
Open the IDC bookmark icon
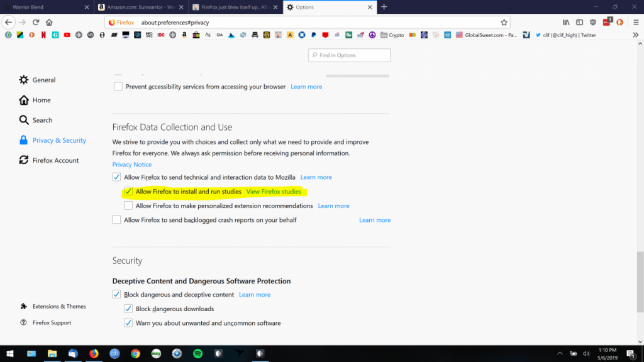click(161, 35)
